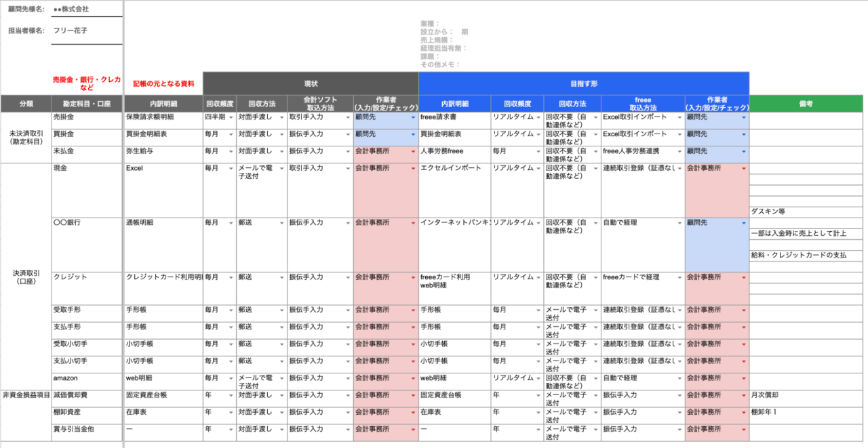Click the gray その他メモ label
Image resolution: width=868 pixels, height=448 pixels.
(440, 64)
